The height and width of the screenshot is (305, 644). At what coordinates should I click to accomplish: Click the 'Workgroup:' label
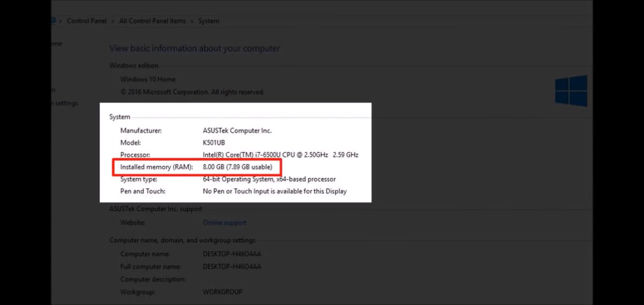tap(138, 292)
